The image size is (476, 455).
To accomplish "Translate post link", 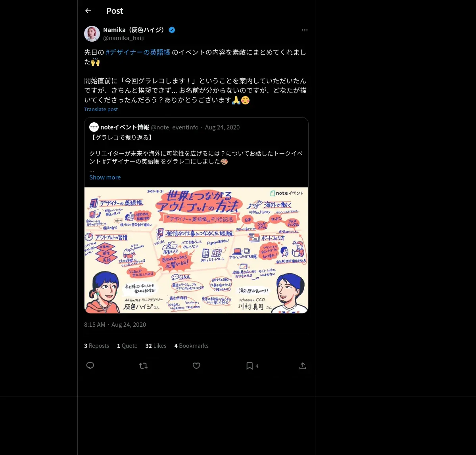I will 101,109.
